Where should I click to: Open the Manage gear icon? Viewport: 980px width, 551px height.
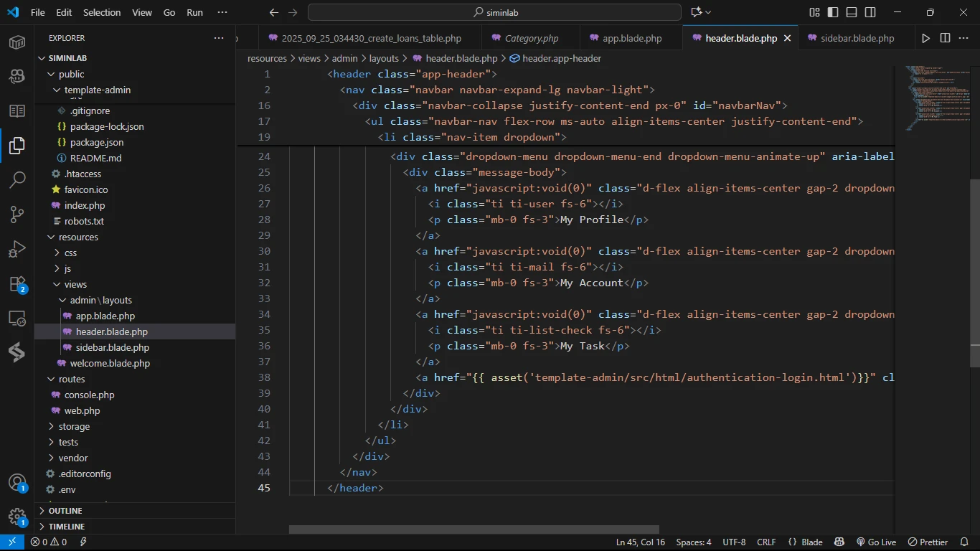tap(17, 517)
